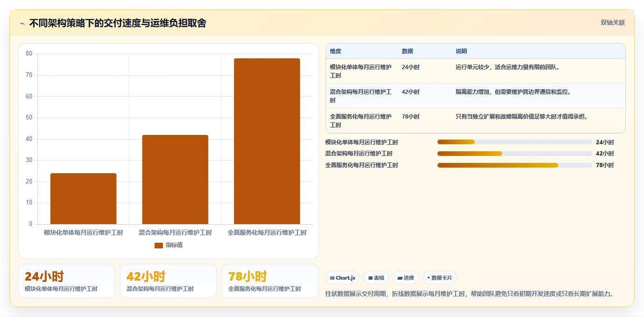This screenshot has height=317, width=644.
Task: Click description 隔离能力增加，但需要维护跨边界通信和监控
Action: pos(514,92)
